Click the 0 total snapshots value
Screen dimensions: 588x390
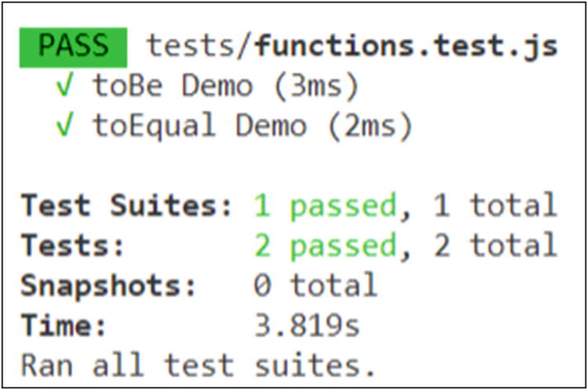315,285
